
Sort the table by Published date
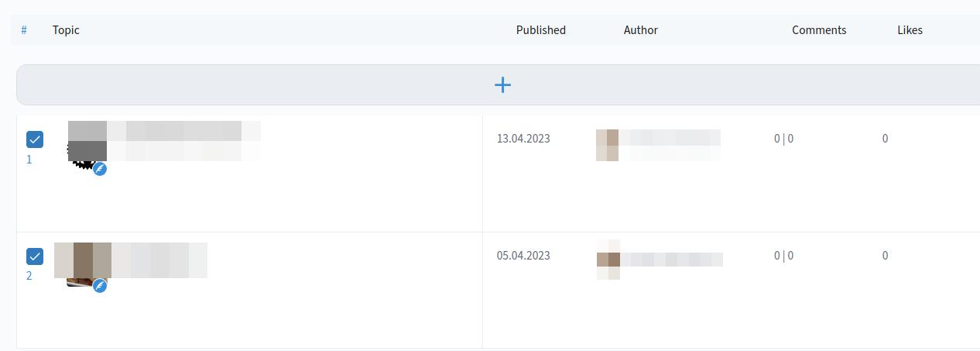(540, 30)
